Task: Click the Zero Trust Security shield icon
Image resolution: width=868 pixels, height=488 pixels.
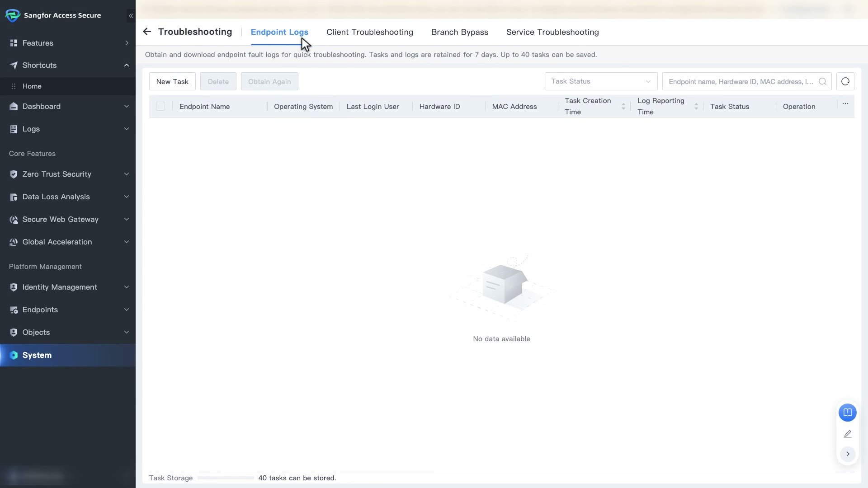Action: 14,174
